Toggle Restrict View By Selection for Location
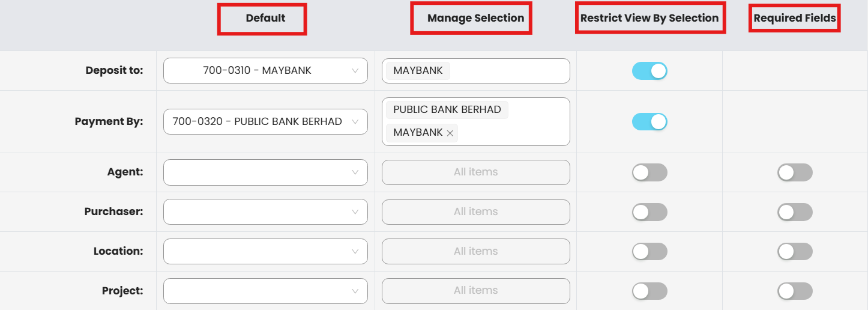 pyautogui.click(x=649, y=252)
